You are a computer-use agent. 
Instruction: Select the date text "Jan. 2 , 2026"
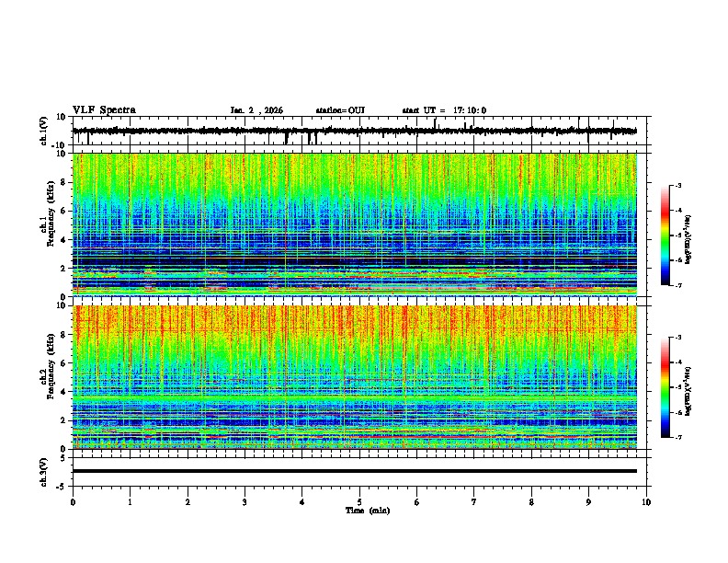[256, 110]
